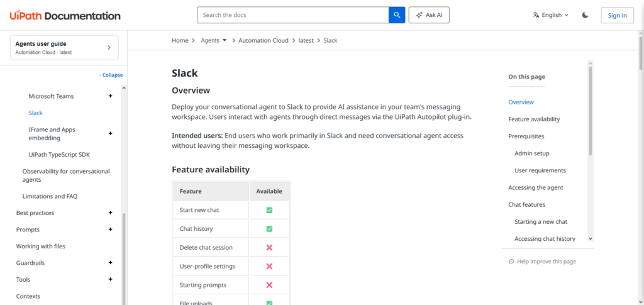Click the blue search magnifier button

click(x=397, y=15)
